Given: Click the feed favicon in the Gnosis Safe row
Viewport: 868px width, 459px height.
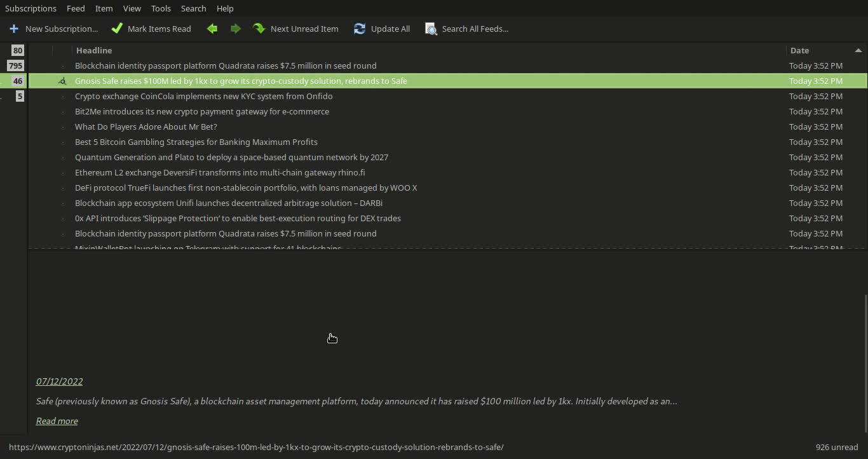Looking at the screenshot, I should (62, 81).
